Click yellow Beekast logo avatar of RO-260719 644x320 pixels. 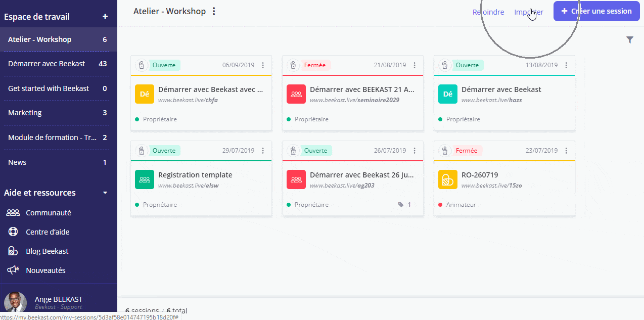tap(448, 179)
